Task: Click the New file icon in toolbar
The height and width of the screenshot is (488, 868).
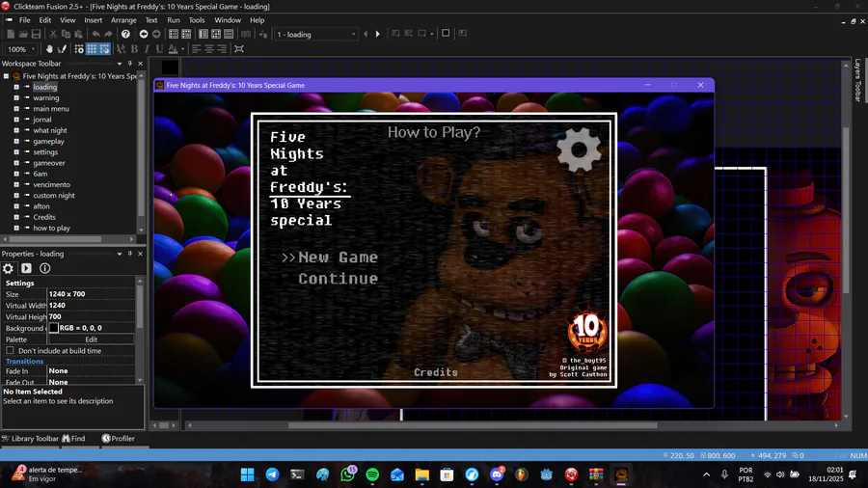Action: pyautogui.click(x=11, y=35)
